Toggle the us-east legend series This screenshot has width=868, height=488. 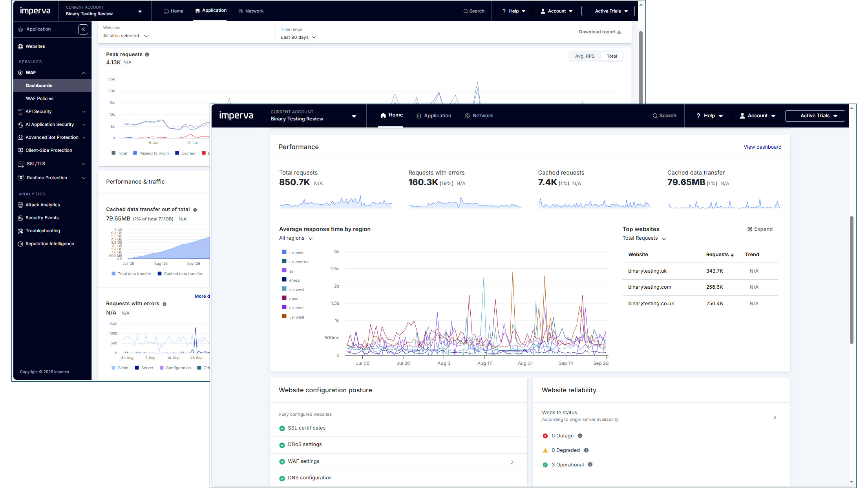293,253
